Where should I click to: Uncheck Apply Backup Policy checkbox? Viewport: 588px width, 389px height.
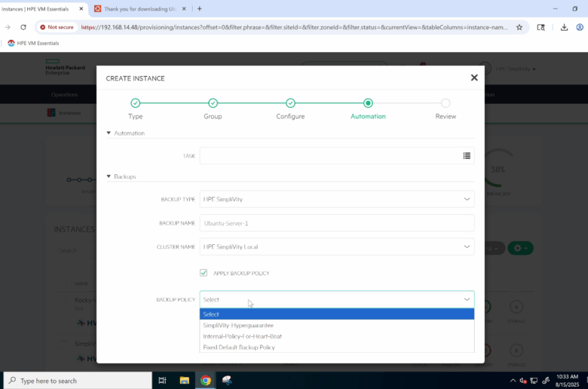(204, 273)
